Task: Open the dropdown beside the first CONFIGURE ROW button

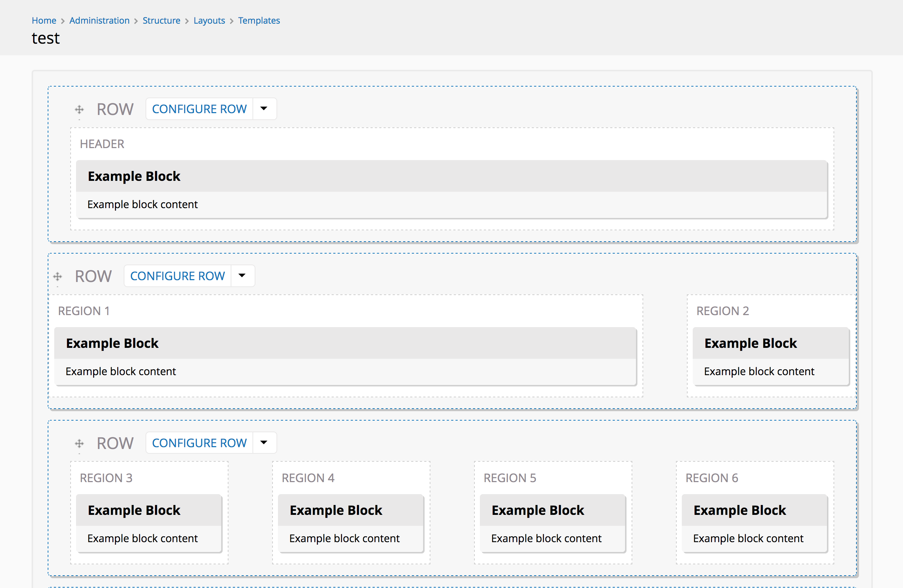Action: (x=264, y=108)
